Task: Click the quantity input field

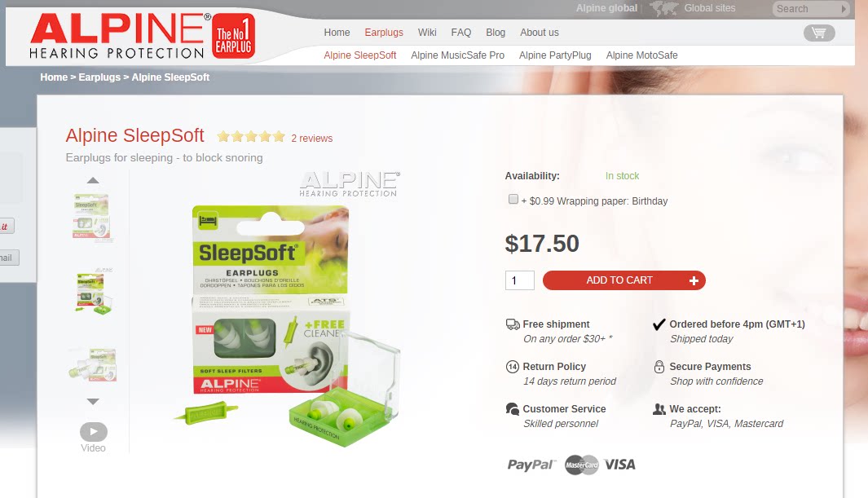Action: pyautogui.click(x=520, y=280)
